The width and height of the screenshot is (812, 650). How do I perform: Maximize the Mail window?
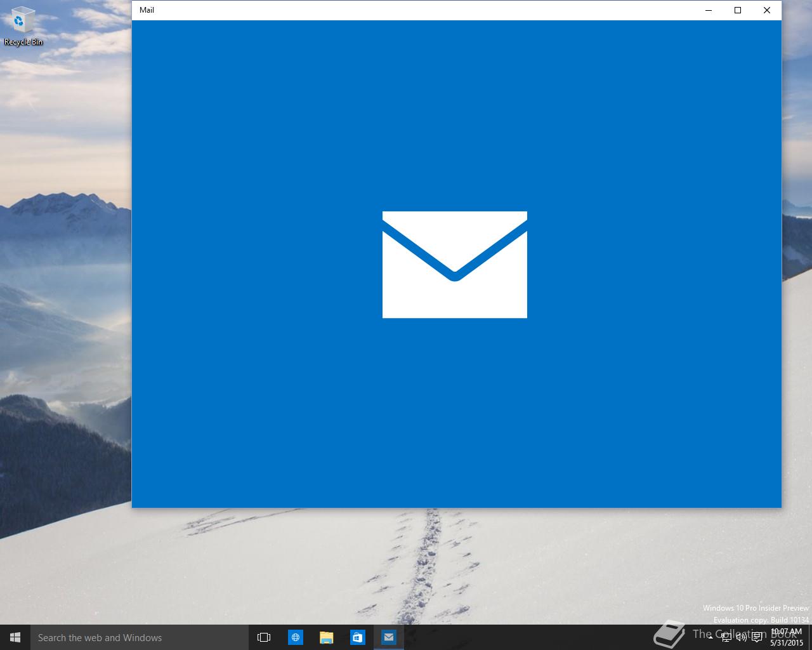(x=738, y=10)
